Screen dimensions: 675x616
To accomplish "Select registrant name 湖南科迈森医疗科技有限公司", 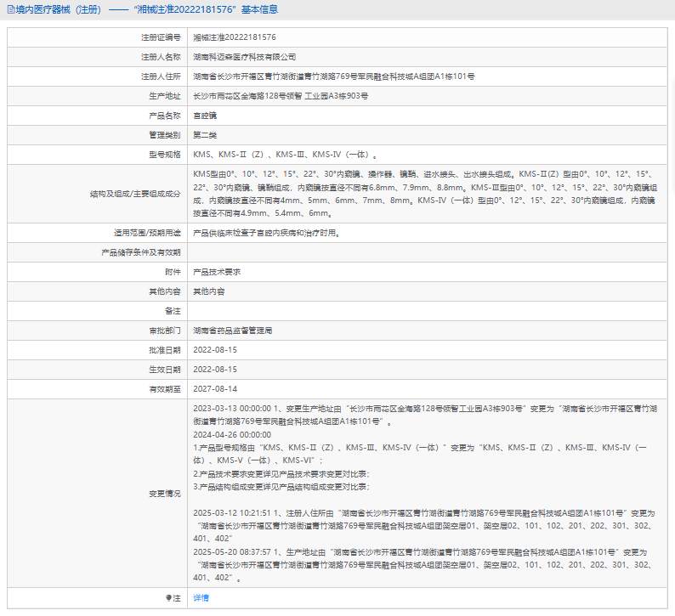I will click(244, 57).
